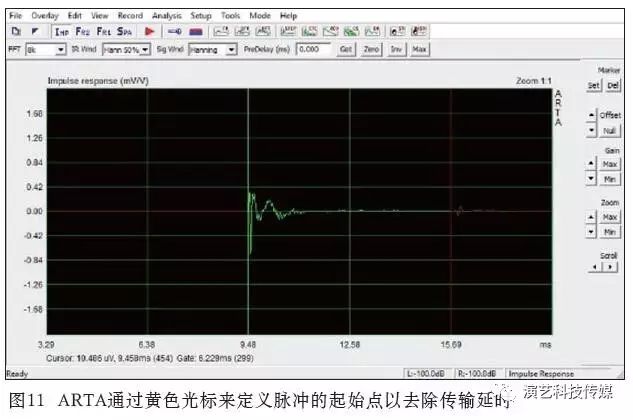Click the PreDelay input field showing 0.000
This screenshot has height=420, width=633.
pyautogui.click(x=313, y=49)
